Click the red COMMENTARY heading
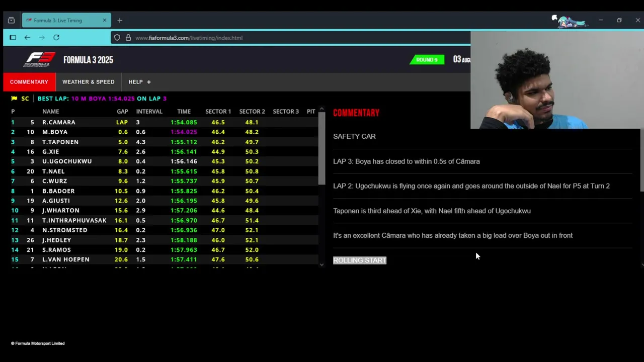The width and height of the screenshot is (644, 362). pos(356,113)
